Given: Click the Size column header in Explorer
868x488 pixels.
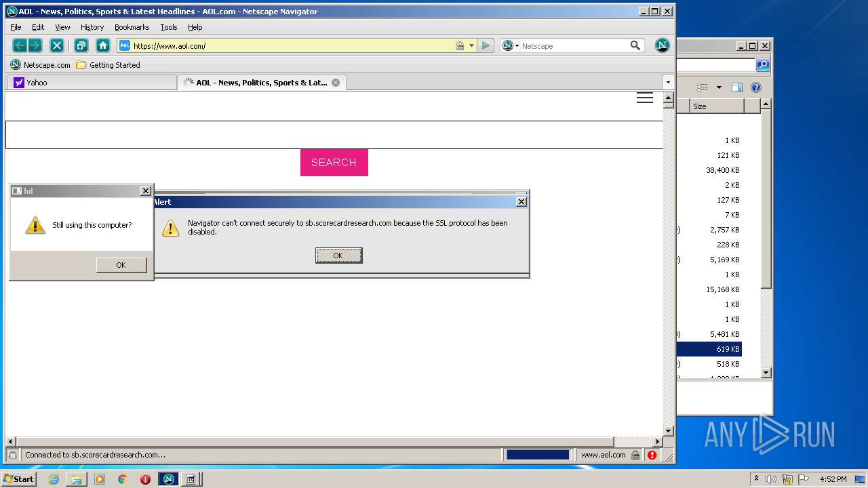Looking at the screenshot, I should coord(717,106).
